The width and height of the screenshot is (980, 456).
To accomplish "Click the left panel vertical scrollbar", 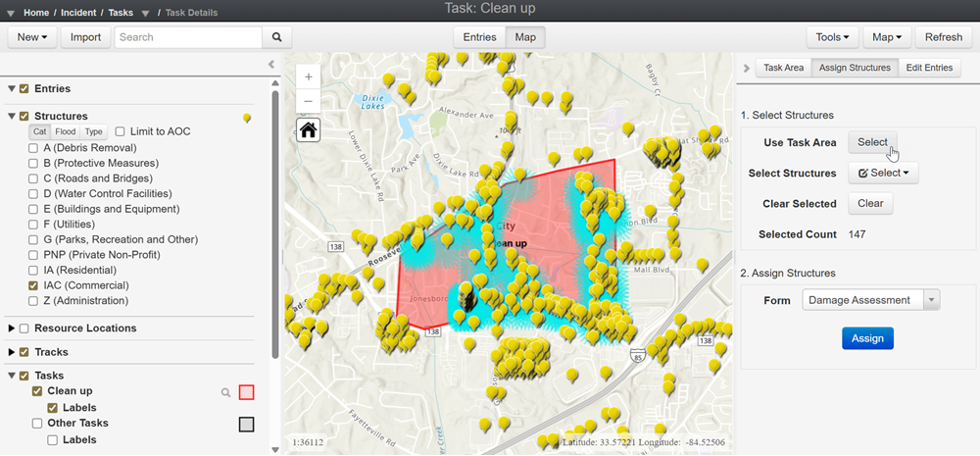I will pyautogui.click(x=275, y=226).
